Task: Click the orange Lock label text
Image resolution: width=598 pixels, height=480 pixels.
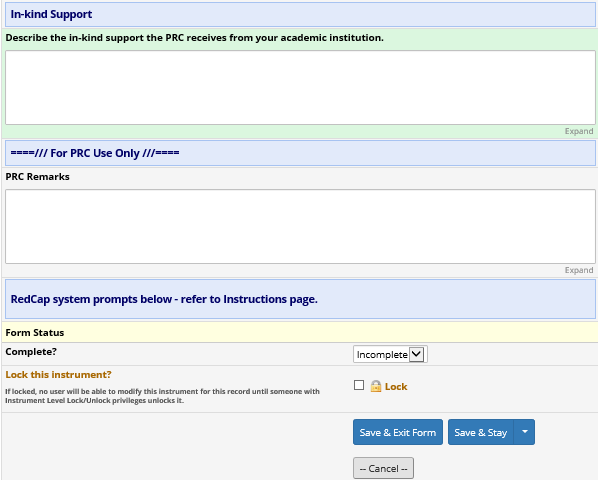Action: (396, 387)
